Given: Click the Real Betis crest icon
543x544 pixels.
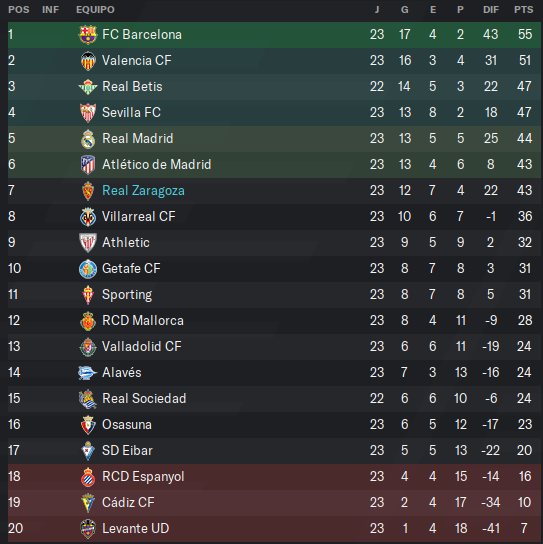Looking at the screenshot, I should pyautogui.click(x=88, y=87).
